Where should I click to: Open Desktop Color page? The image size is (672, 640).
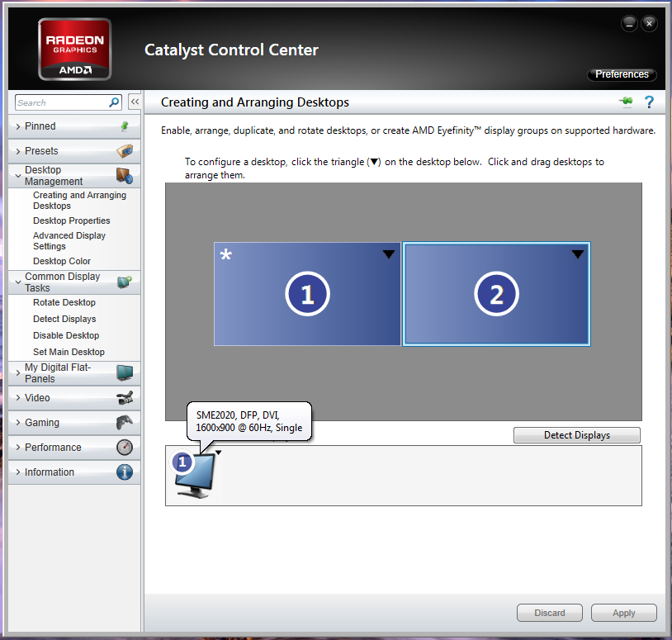point(62,261)
